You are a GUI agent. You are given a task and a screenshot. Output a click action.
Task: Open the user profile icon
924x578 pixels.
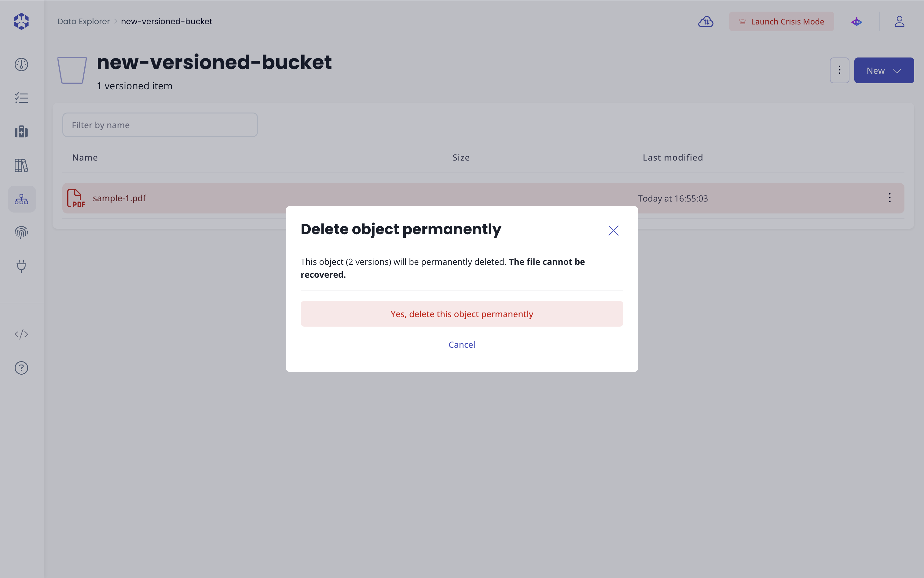coord(900,21)
